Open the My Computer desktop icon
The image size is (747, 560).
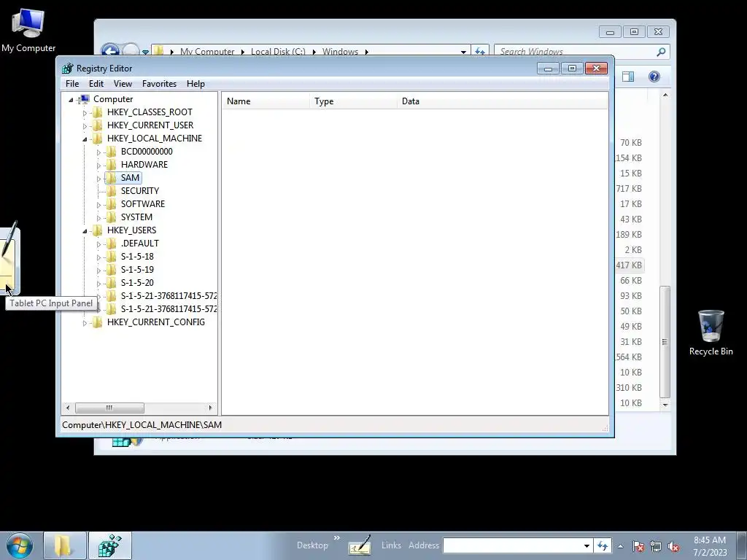[x=28, y=30]
